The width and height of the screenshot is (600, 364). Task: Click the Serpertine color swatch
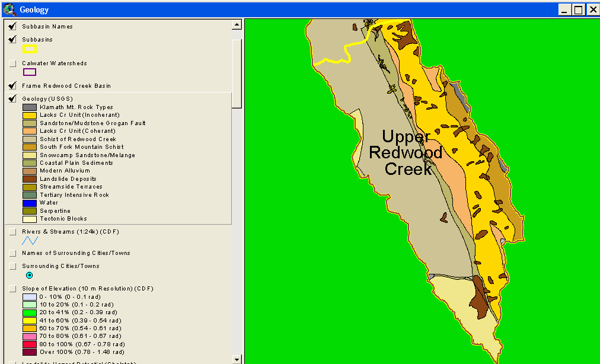click(x=30, y=211)
